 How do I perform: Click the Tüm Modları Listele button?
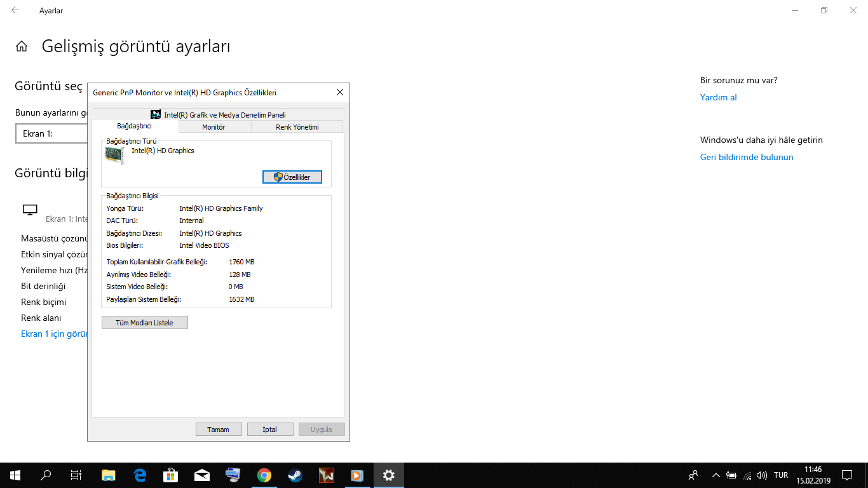144,323
